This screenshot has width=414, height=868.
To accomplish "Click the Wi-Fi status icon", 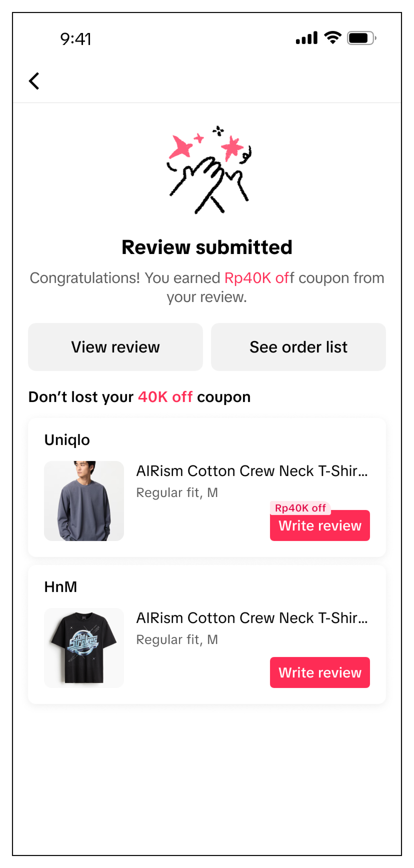I will click(332, 37).
